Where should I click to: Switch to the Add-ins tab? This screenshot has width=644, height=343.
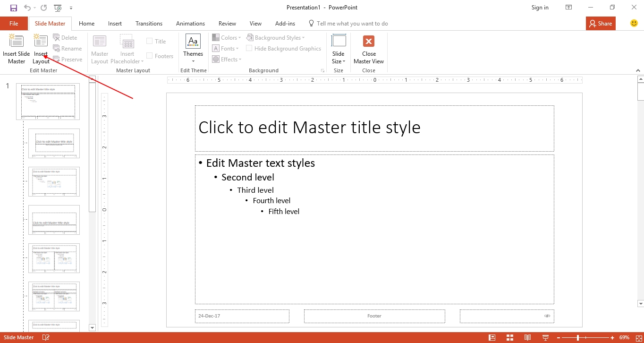[285, 24]
